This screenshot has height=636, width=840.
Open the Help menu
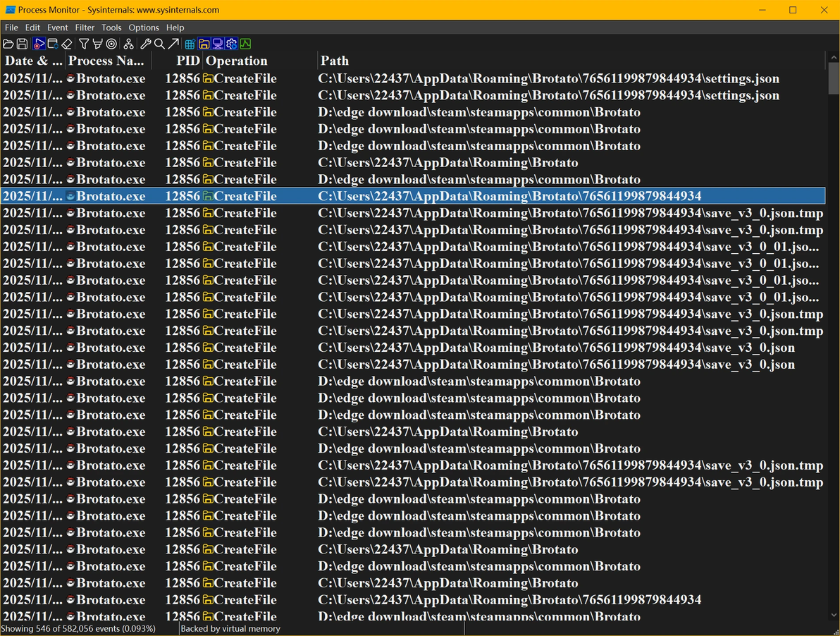pos(175,27)
